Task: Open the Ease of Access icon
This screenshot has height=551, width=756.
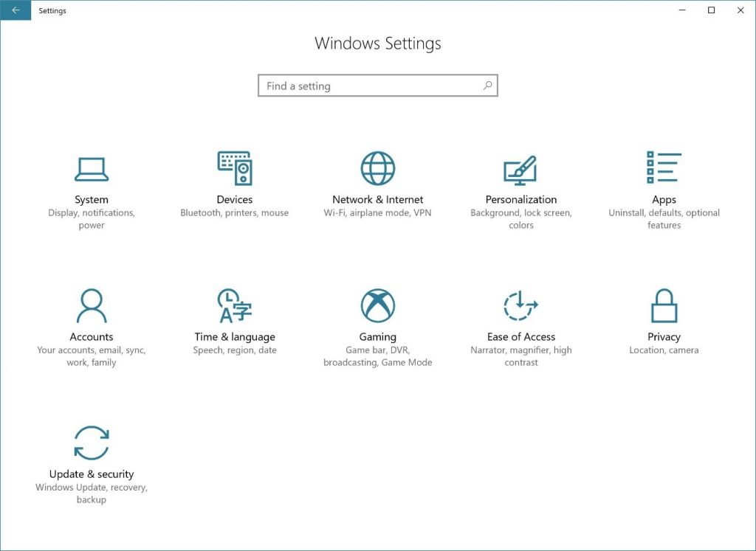Action: coord(520,305)
